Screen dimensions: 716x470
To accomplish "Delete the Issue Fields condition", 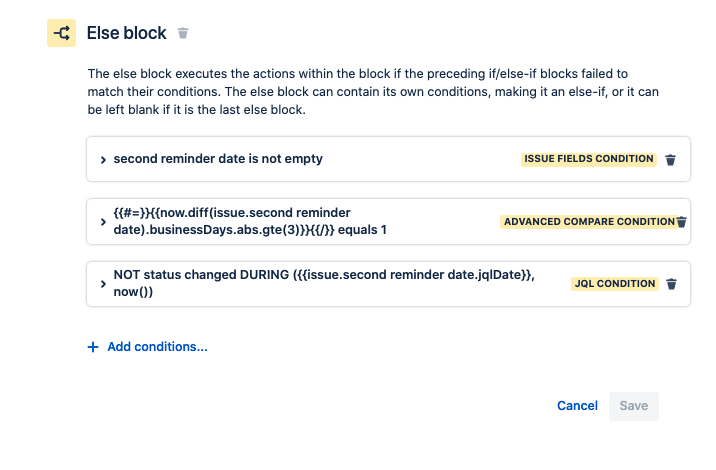I will pyautogui.click(x=671, y=159).
